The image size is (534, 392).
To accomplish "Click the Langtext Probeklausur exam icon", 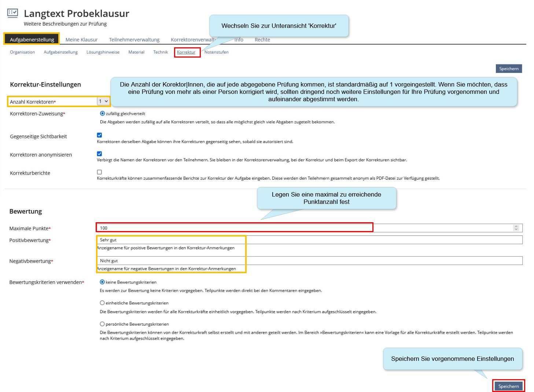I will tap(12, 13).
